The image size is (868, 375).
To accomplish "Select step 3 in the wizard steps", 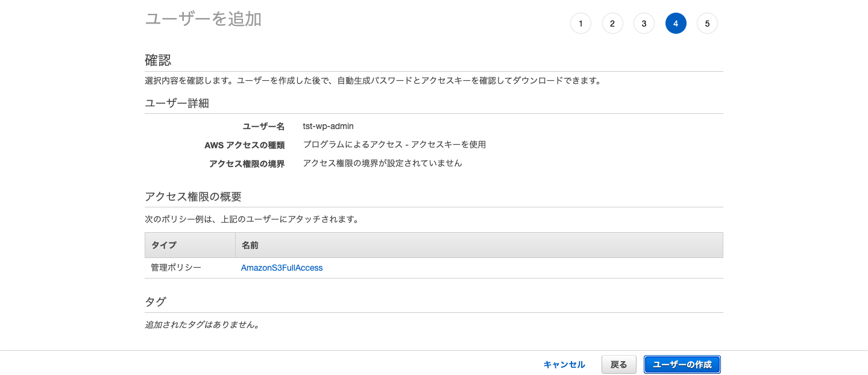I will coord(644,23).
